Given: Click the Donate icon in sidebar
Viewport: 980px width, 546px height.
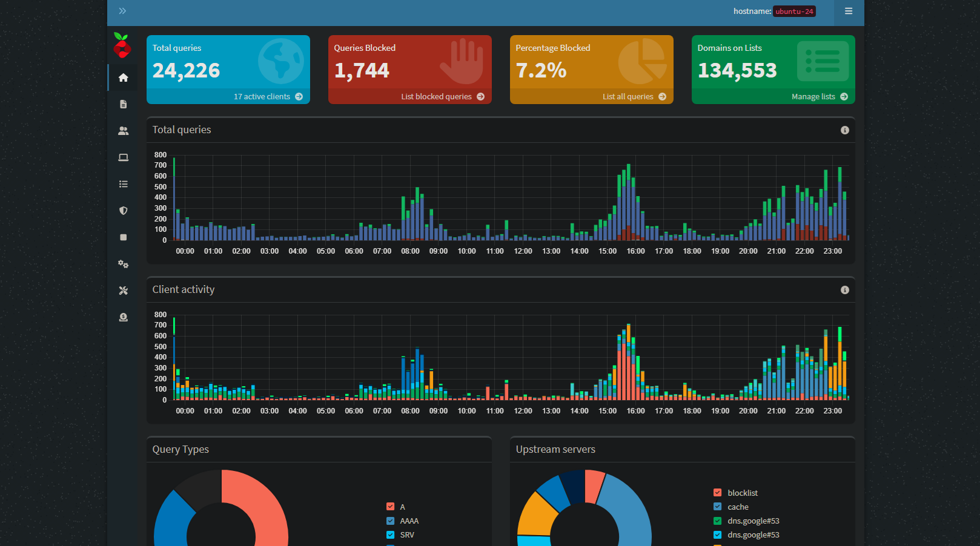Looking at the screenshot, I should click(123, 317).
